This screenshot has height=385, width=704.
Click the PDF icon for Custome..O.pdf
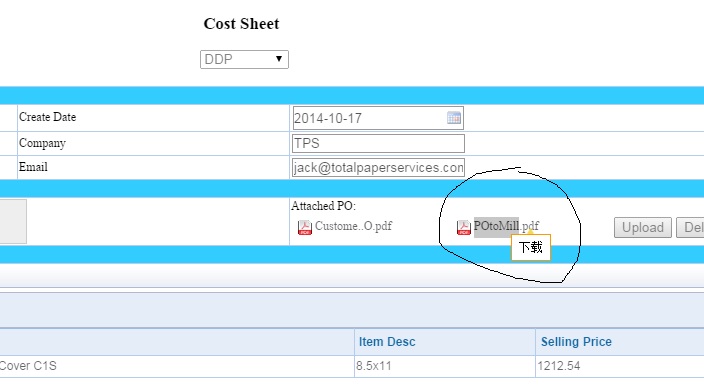[x=305, y=227]
